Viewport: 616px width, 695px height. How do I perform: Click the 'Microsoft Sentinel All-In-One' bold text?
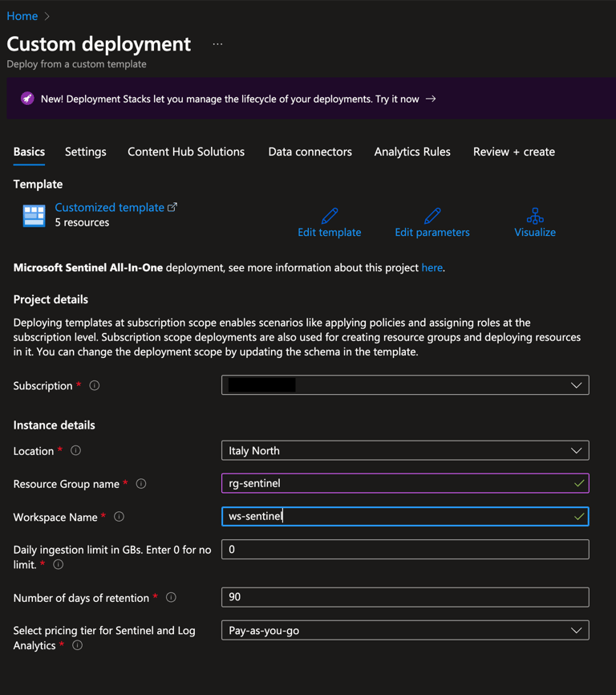coord(88,268)
